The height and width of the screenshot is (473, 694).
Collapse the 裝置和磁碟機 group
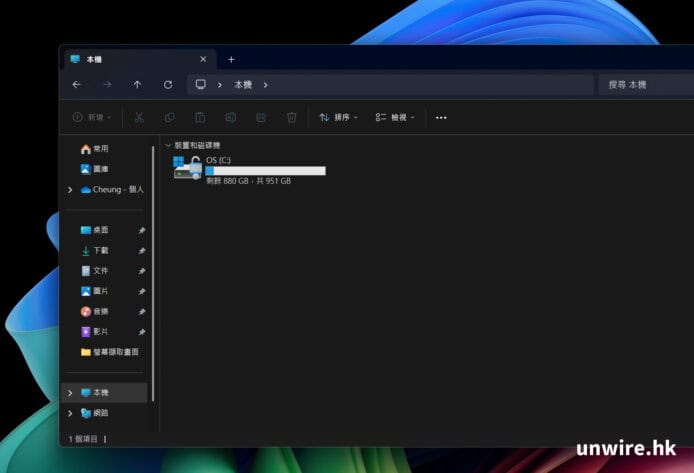[x=167, y=145]
